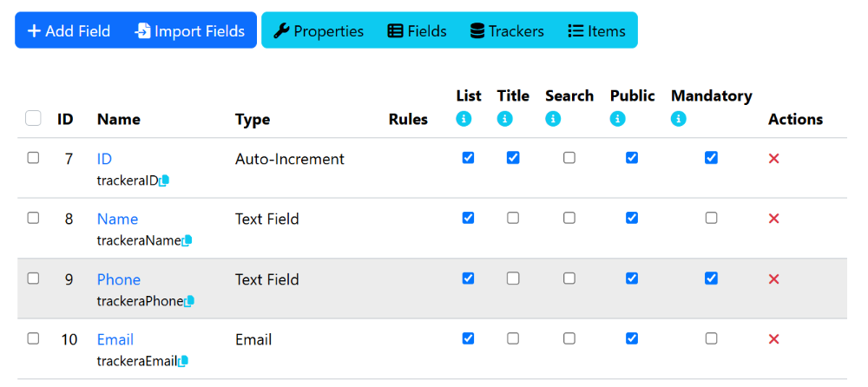Open the Phone field name link
Viewport: 868px width, 387px height.
119,279
